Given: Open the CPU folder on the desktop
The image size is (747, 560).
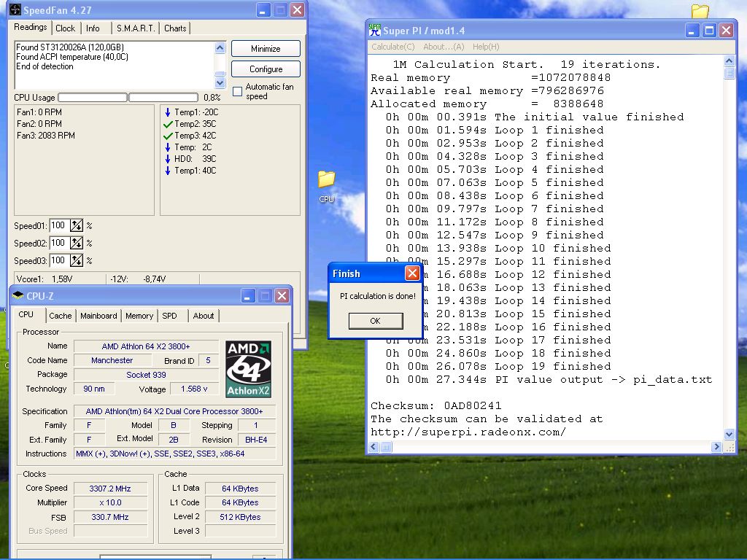Looking at the screenshot, I should (x=326, y=186).
